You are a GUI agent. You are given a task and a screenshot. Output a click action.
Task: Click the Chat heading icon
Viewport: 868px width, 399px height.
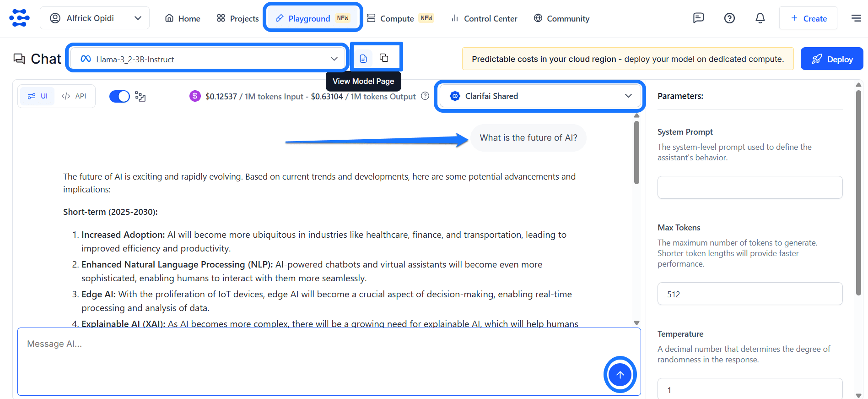coord(19,59)
